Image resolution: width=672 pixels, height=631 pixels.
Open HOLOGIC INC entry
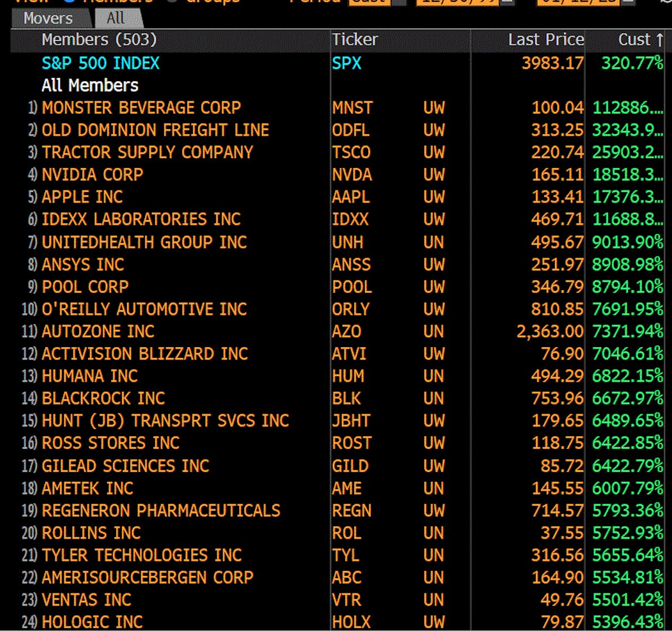[x=92, y=622]
